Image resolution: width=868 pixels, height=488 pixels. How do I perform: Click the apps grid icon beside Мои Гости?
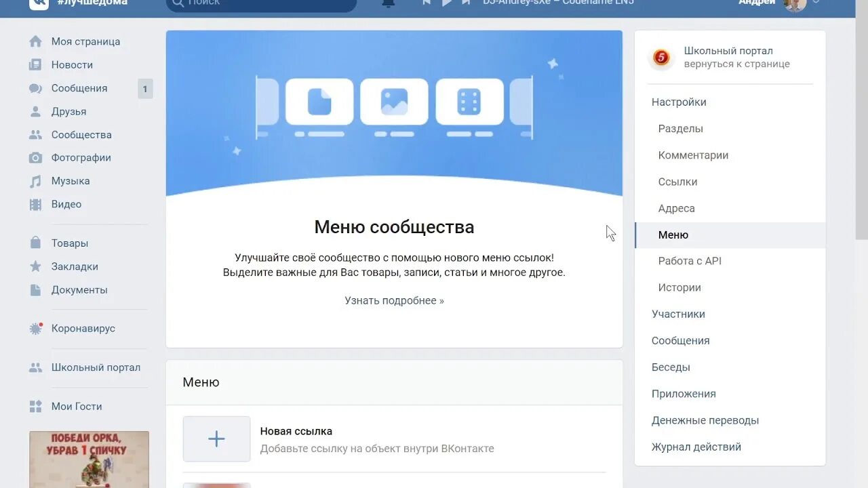35,407
